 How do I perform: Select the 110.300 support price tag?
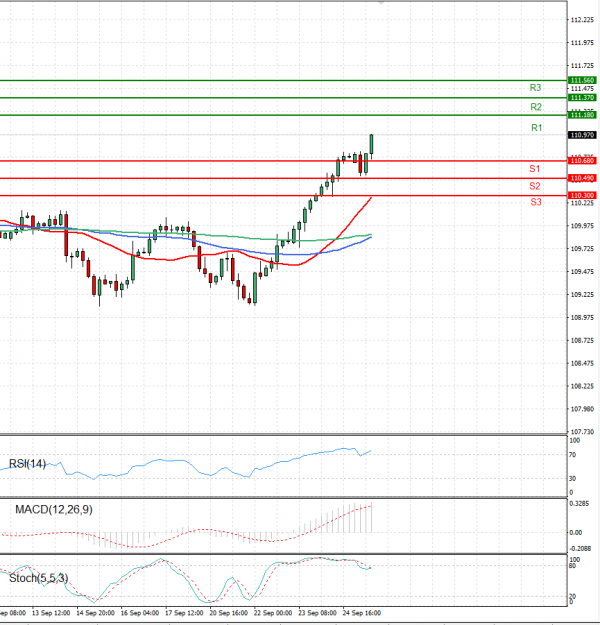tap(582, 195)
